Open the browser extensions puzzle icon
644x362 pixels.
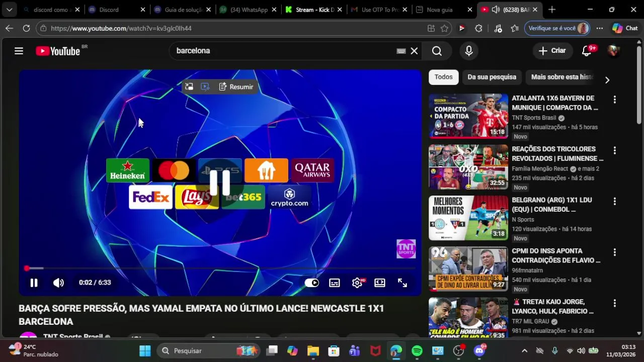[x=478, y=28]
